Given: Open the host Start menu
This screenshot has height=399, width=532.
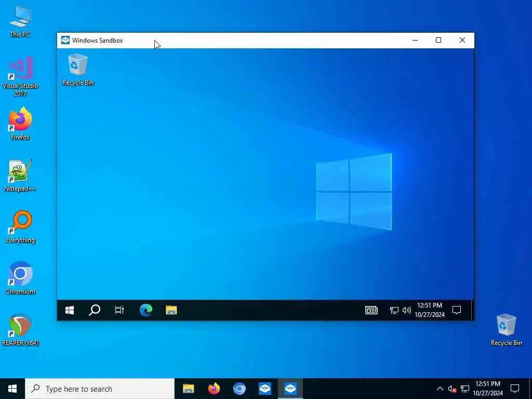Looking at the screenshot, I should pos(12,389).
